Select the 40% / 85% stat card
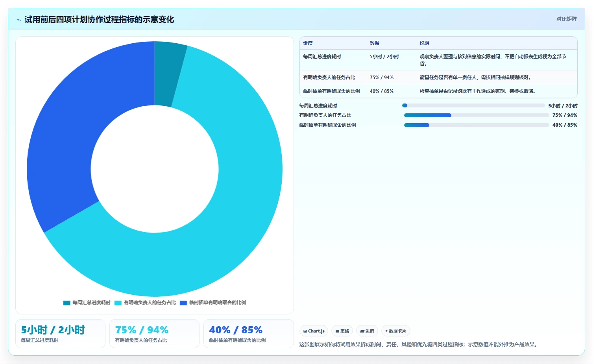Viewport: 593px width, 364px height. click(x=249, y=334)
